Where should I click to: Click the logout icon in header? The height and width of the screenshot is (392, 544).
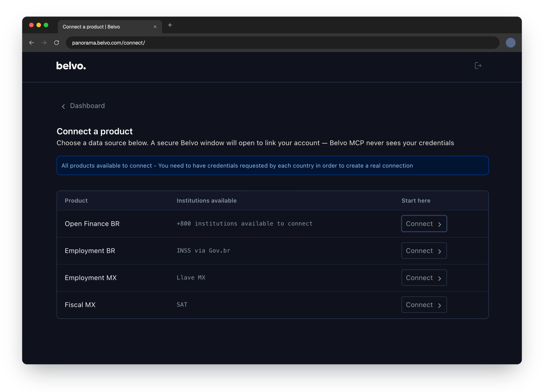click(478, 66)
